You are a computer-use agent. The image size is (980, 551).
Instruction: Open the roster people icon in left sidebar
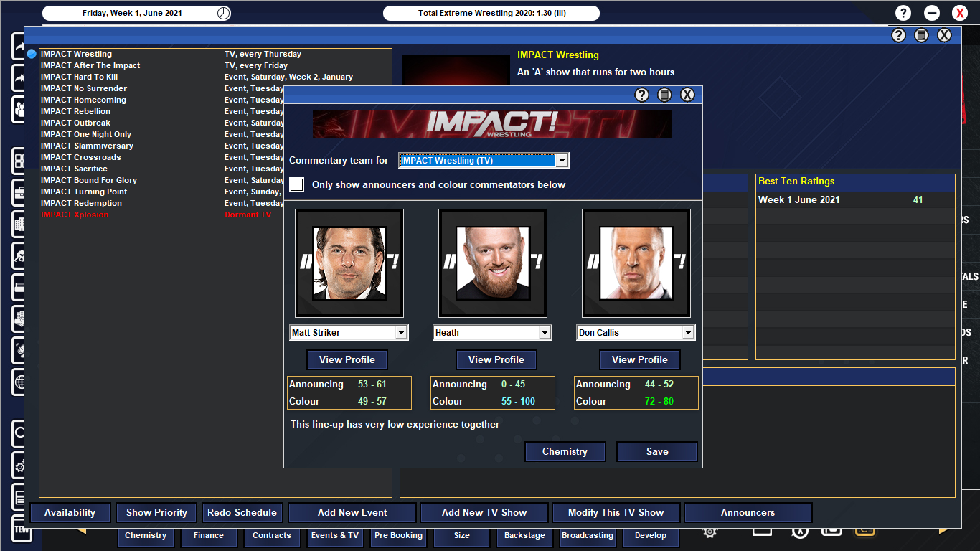click(19, 109)
